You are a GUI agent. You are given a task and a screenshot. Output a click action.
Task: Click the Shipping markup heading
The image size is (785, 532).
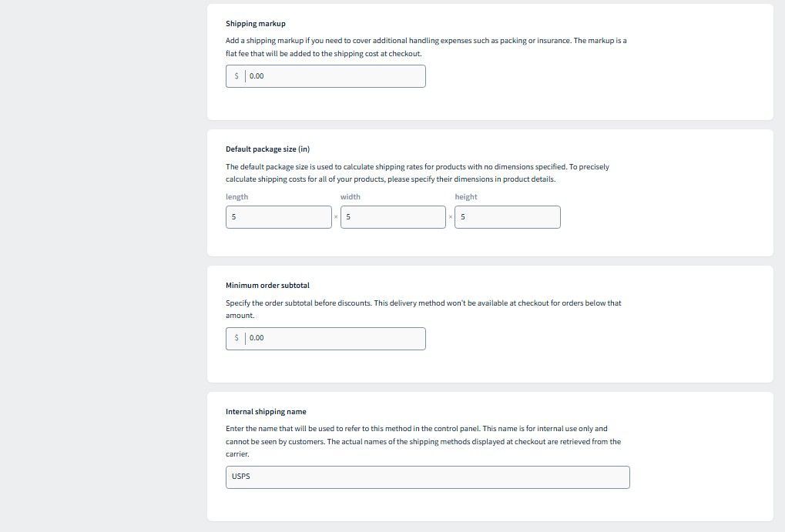tap(255, 24)
